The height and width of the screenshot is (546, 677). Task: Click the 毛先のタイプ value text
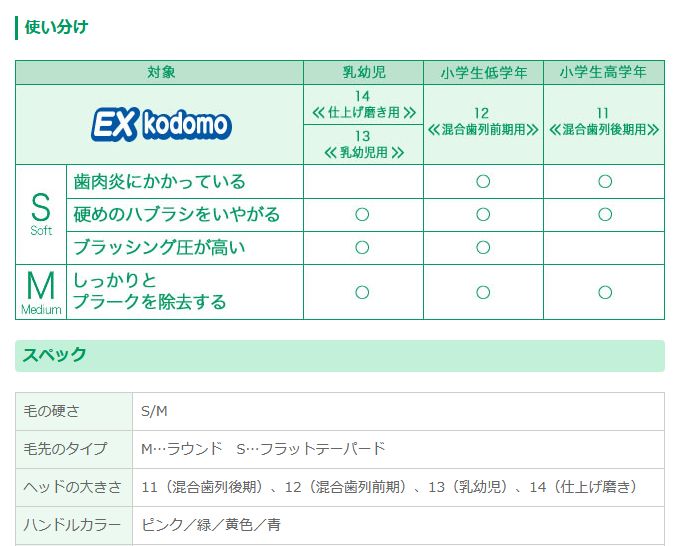click(263, 449)
